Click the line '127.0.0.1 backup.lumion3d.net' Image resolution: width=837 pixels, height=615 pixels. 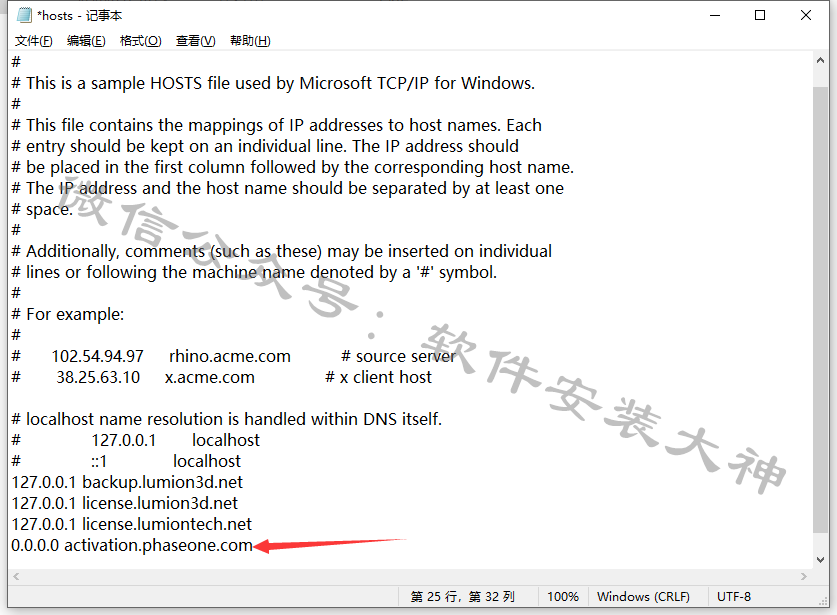tap(127, 482)
